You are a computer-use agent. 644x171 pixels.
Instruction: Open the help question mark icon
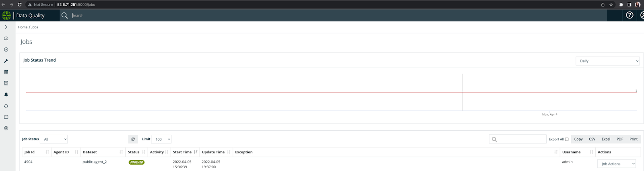pos(630,15)
